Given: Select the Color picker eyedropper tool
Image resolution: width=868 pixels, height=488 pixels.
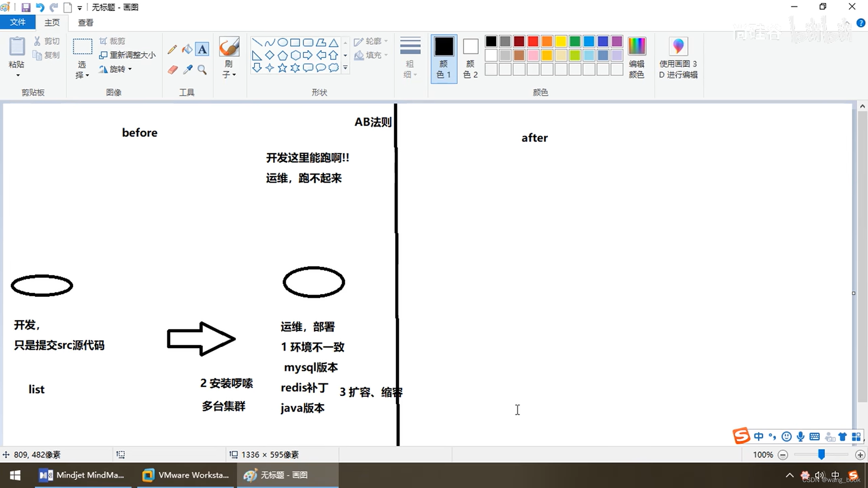Looking at the screenshot, I should coord(187,70).
